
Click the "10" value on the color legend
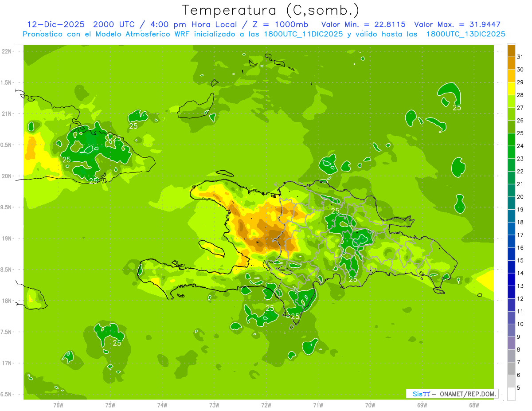tap(521, 324)
